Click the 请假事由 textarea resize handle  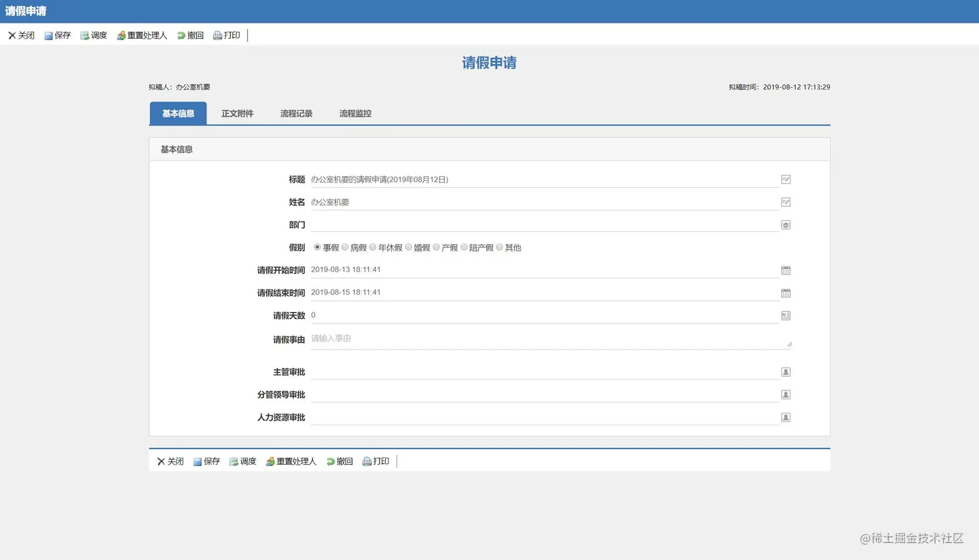[789, 344]
